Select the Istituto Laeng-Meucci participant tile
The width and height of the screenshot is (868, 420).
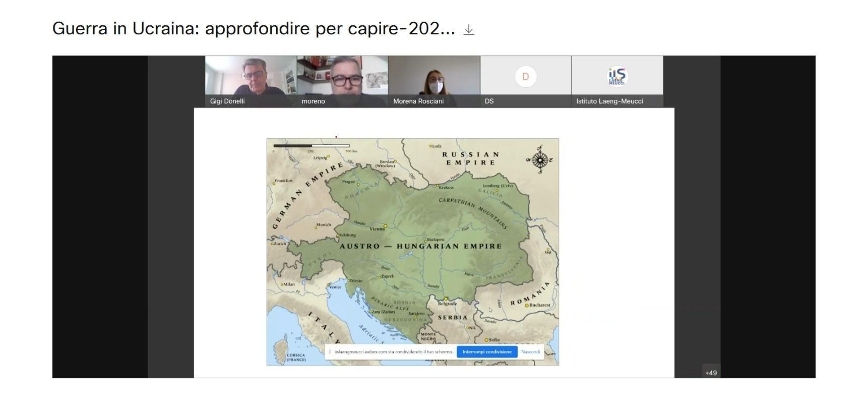point(617,81)
